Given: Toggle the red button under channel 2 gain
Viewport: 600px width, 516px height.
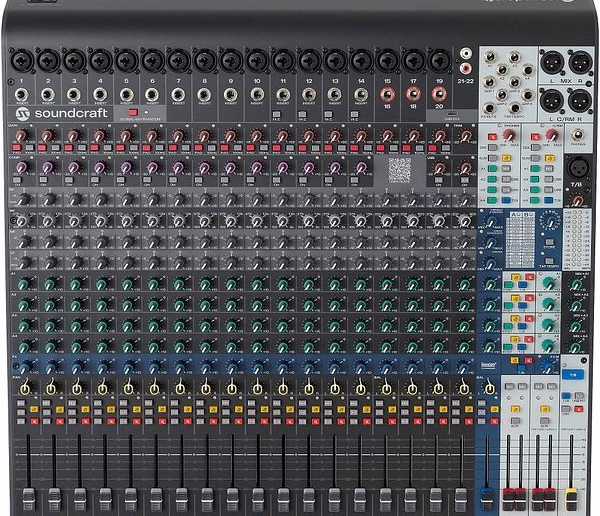Looking at the screenshot, I should [x=42, y=148].
